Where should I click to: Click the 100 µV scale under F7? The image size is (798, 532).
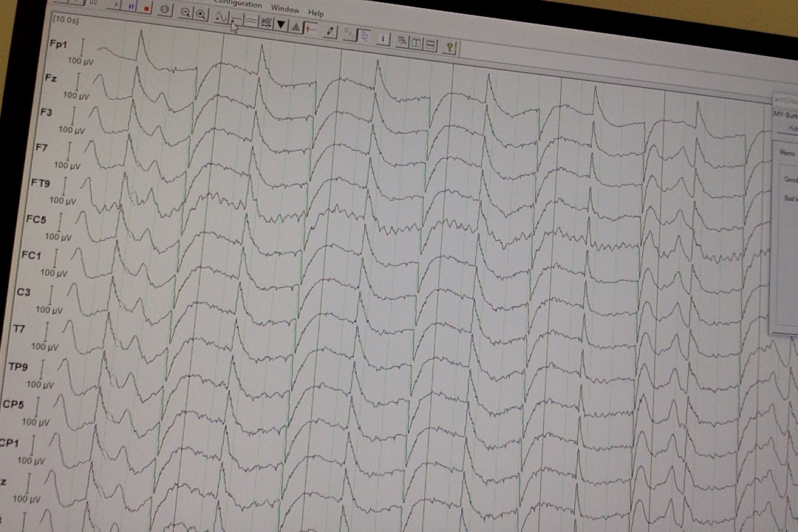tap(67, 165)
